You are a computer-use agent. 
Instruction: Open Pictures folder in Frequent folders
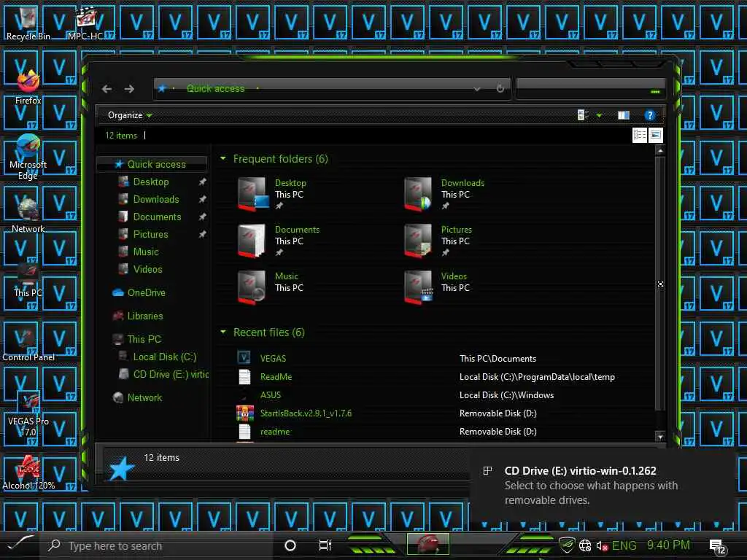click(x=438, y=241)
